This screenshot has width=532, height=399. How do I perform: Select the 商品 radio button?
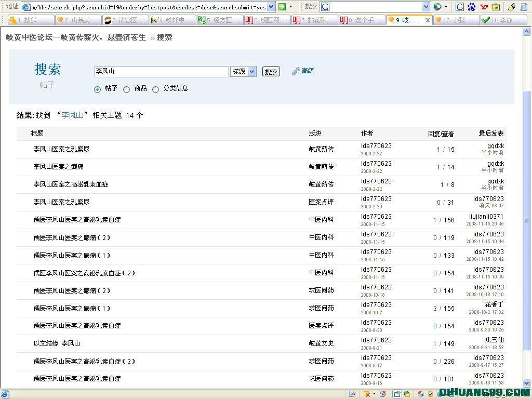(126, 89)
